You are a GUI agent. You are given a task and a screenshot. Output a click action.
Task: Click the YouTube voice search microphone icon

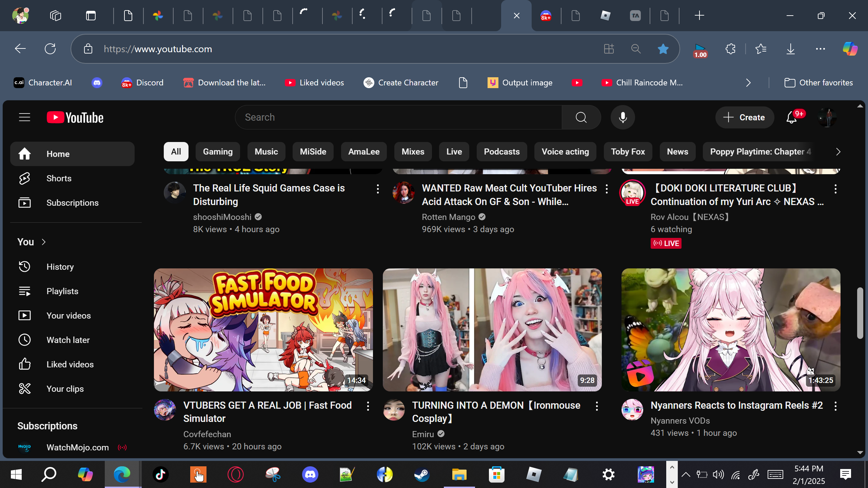623,118
